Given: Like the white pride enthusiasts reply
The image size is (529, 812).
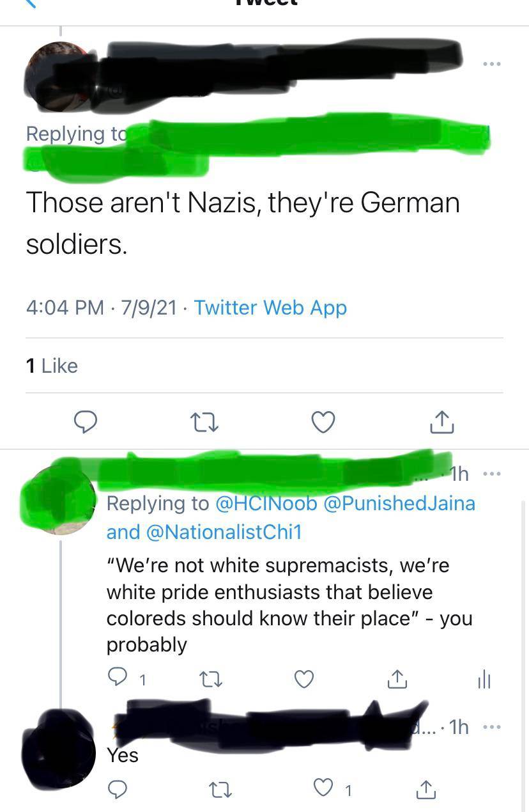Looking at the screenshot, I should (304, 679).
